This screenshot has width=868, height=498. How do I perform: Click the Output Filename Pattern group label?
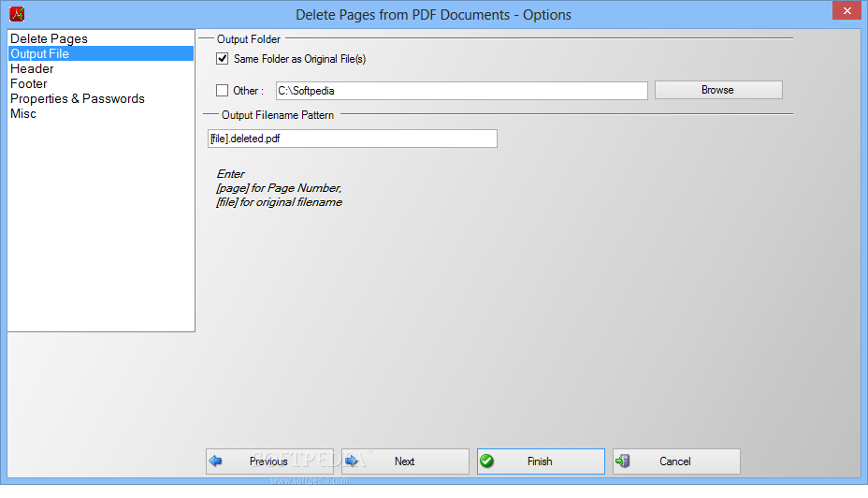(x=278, y=115)
